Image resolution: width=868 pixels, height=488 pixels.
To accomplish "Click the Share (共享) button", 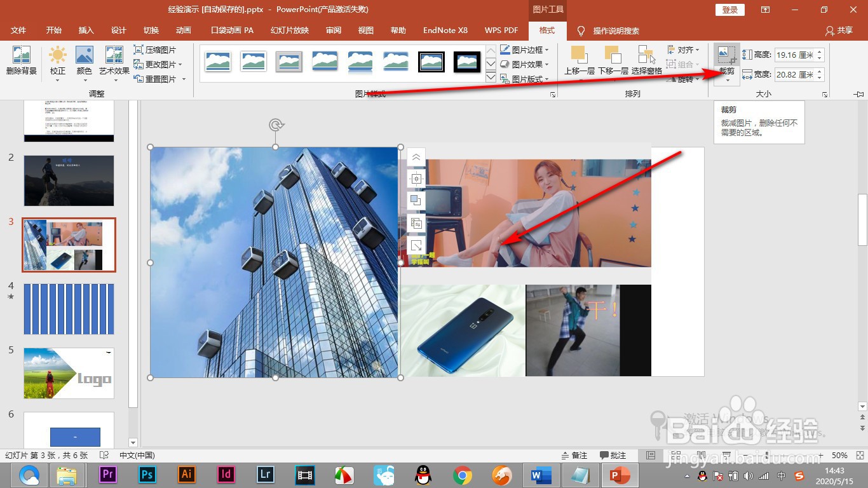I will coord(839,30).
